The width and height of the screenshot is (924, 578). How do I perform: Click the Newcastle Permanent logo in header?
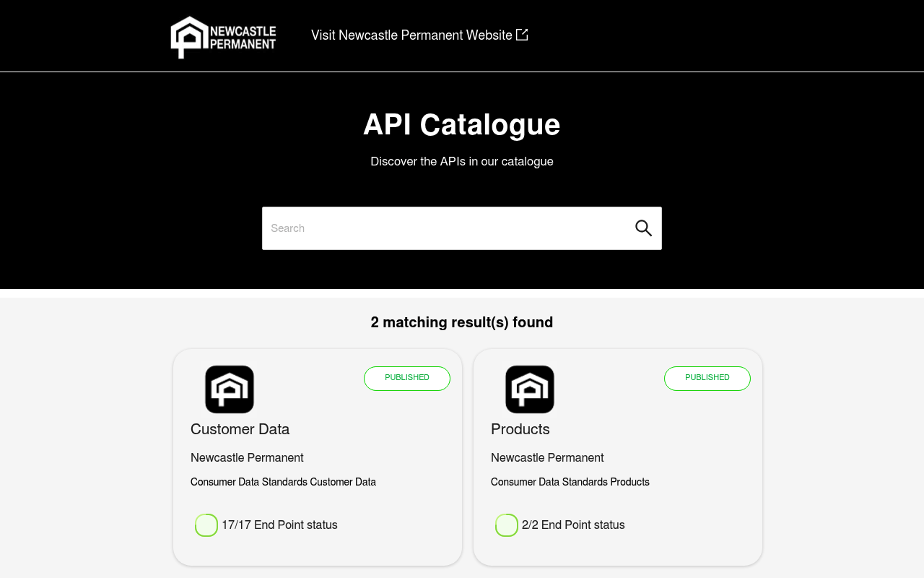(x=223, y=37)
